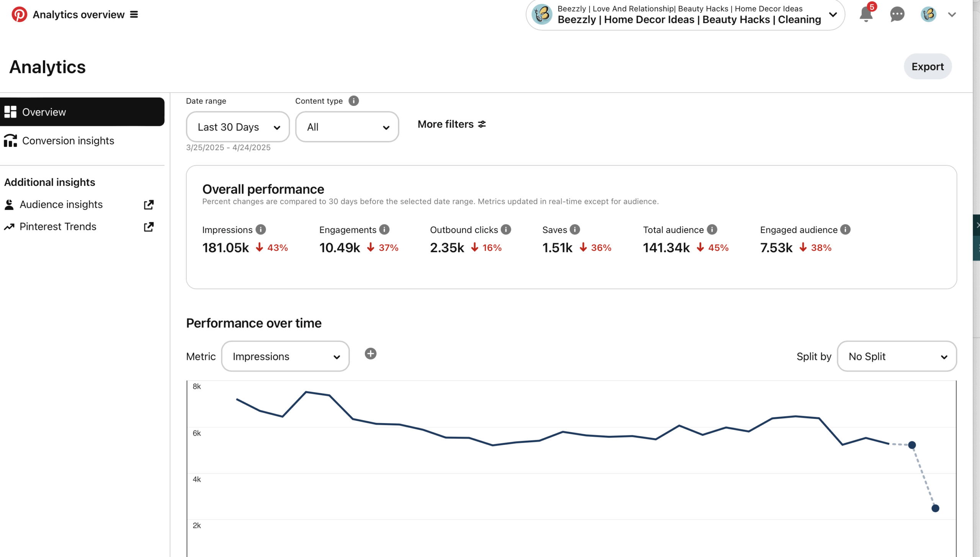Viewport: 980px width, 557px height.
Task: Click the Analytics overview title
Action: pyautogui.click(x=78, y=15)
